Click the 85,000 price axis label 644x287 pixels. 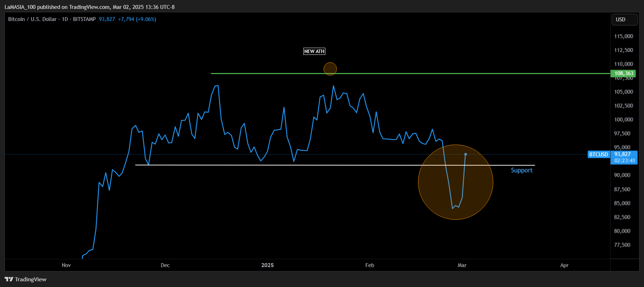tap(622, 203)
